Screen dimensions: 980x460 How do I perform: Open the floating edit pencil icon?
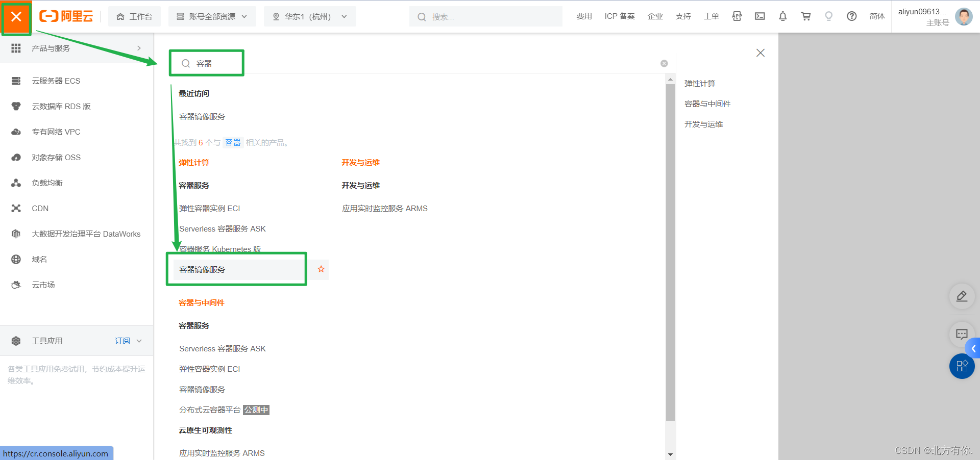coord(962,296)
